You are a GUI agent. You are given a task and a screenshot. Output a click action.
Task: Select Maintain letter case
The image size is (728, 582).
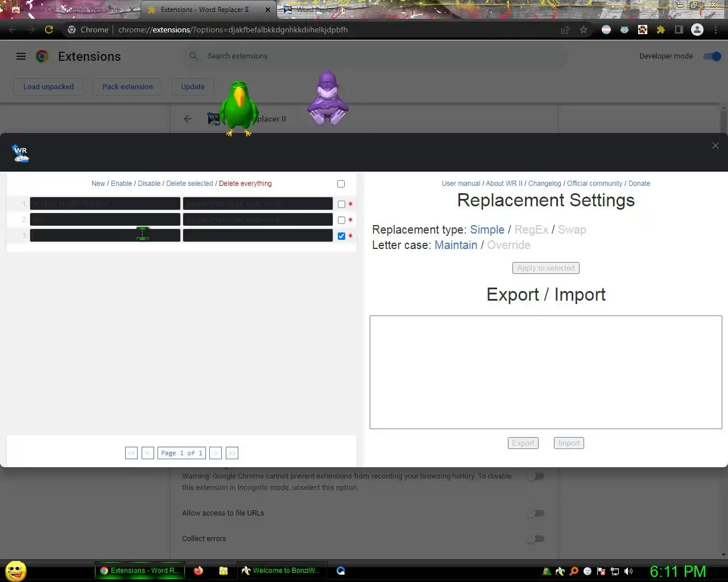point(456,245)
